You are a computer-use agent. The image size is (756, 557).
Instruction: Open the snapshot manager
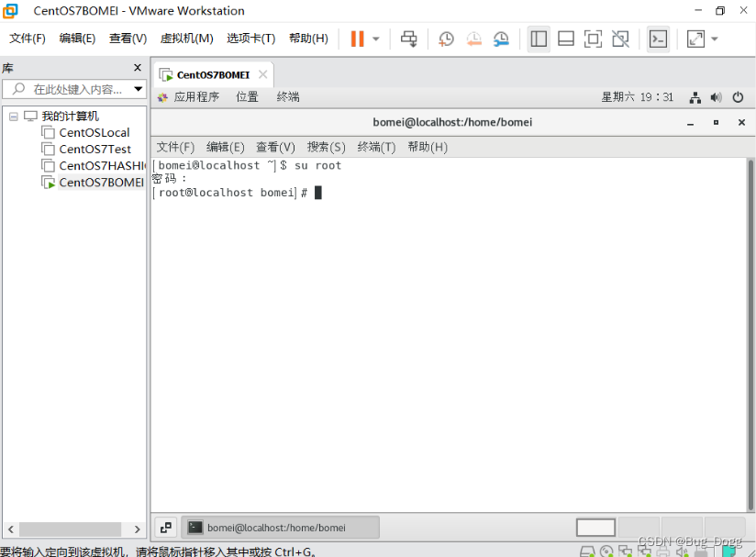tap(502, 39)
